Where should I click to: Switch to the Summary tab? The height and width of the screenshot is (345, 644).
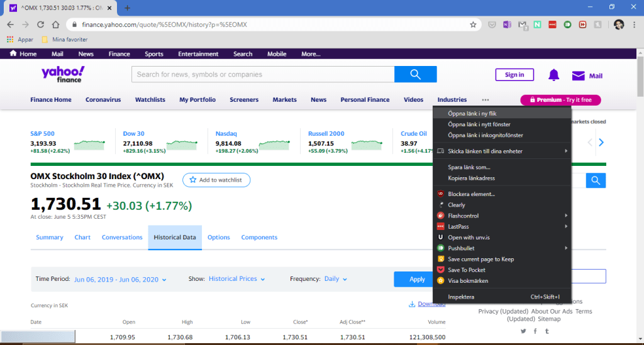click(x=50, y=238)
